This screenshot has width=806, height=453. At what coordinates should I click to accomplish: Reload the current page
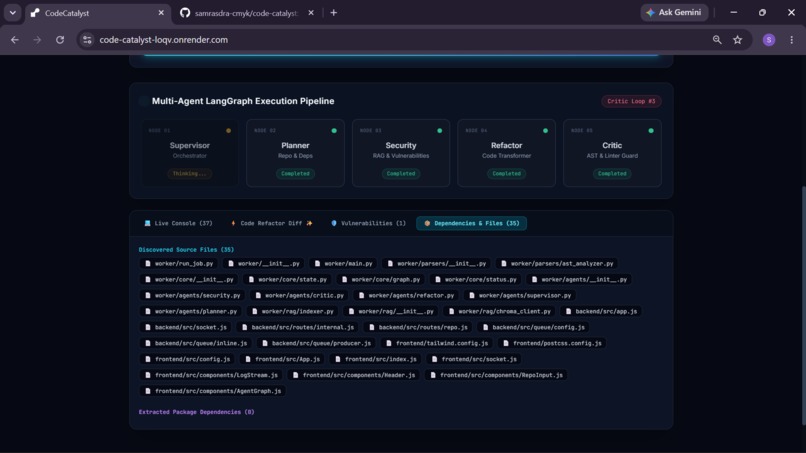[60, 40]
